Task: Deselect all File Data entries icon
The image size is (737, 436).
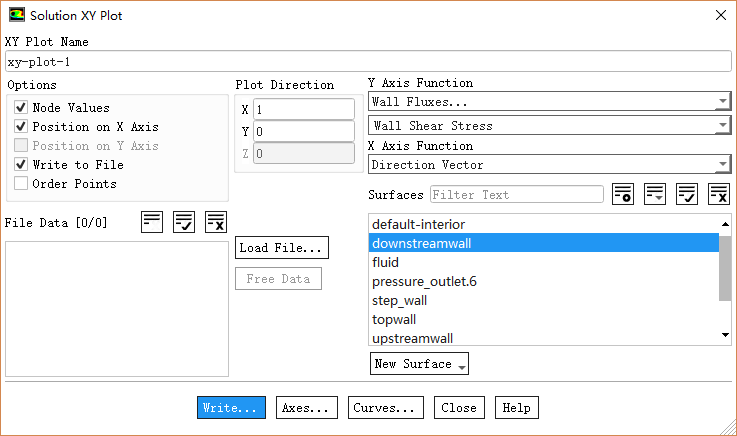Action: [x=216, y=222]
